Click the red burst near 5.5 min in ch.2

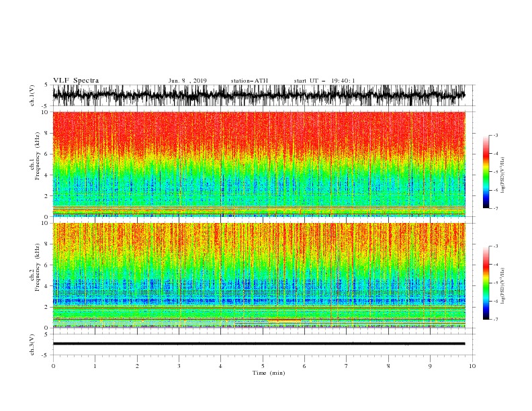(x=283, y=320)
